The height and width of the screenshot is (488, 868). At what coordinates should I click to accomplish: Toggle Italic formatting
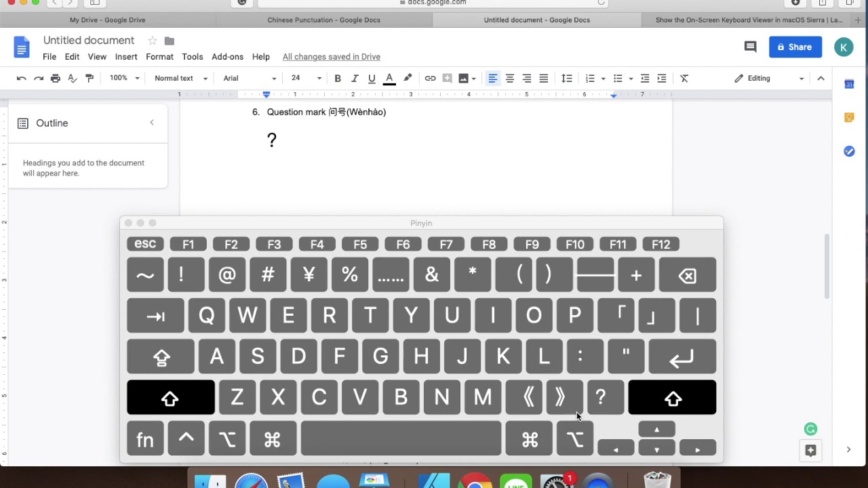pyautogui.click(x=355, y=79)
